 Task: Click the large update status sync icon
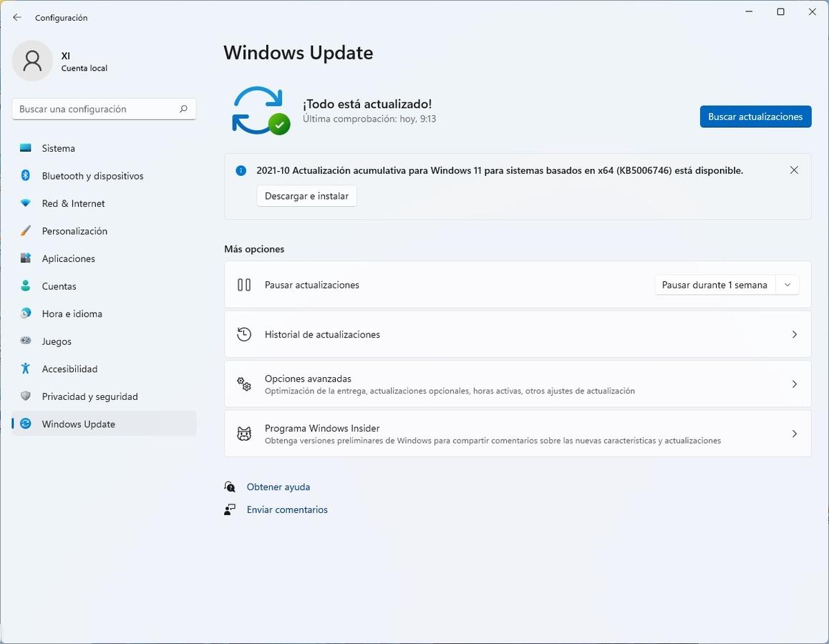(x=261, y=110)
